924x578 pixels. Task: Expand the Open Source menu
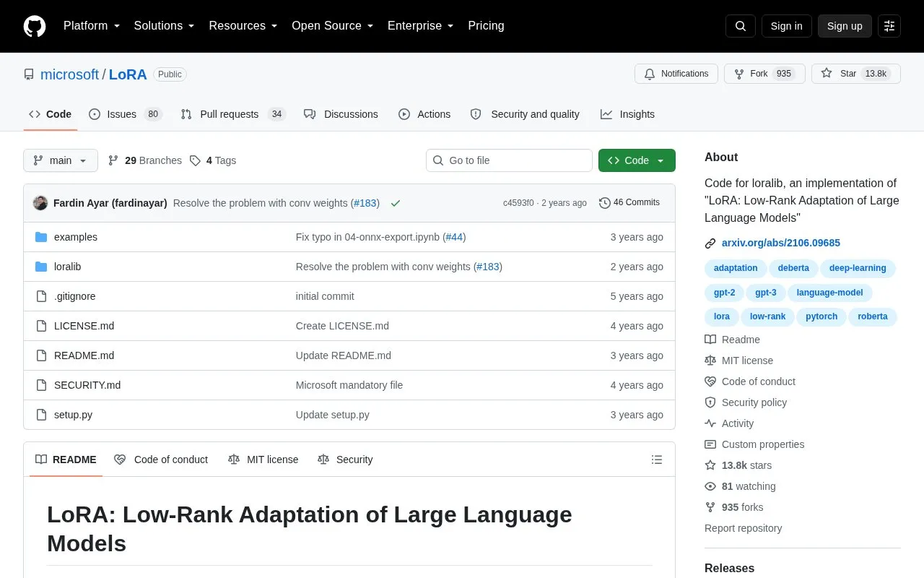coord(333,26)
